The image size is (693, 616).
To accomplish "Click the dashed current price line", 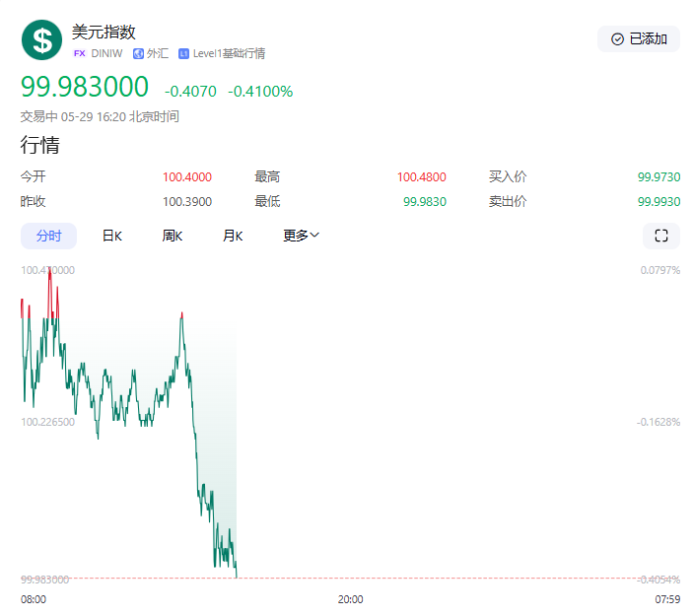I will (444, 579).
